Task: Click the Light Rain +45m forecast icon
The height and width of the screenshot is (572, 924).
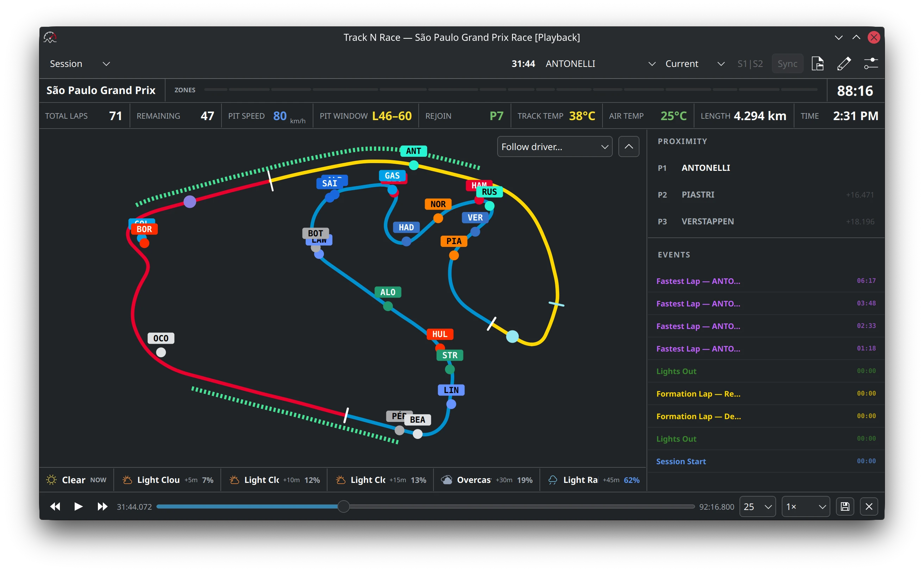Action: pos(552,480)
